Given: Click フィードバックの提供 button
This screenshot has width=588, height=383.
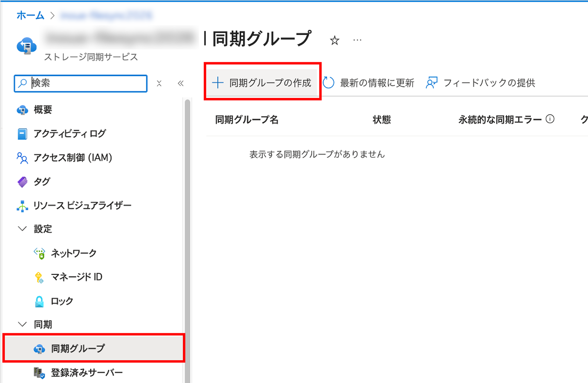Looking at the screenshot, I should click(x=480, y=83).
